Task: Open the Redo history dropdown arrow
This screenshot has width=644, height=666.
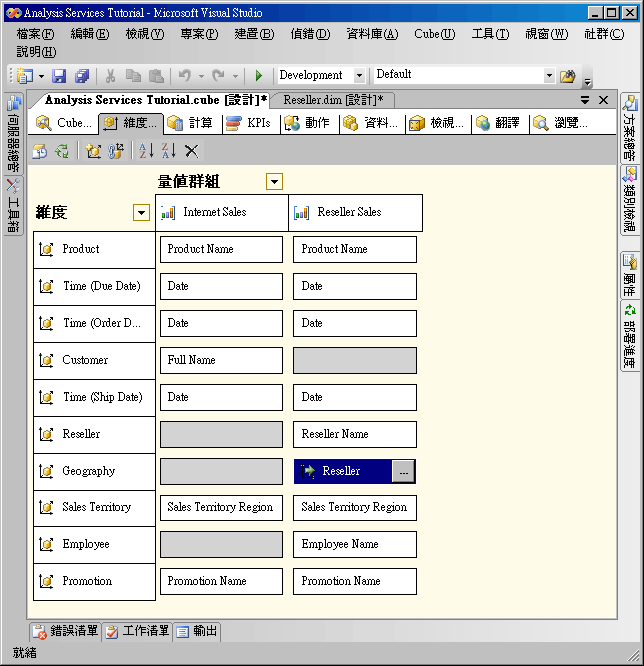Action: [235, 77]
